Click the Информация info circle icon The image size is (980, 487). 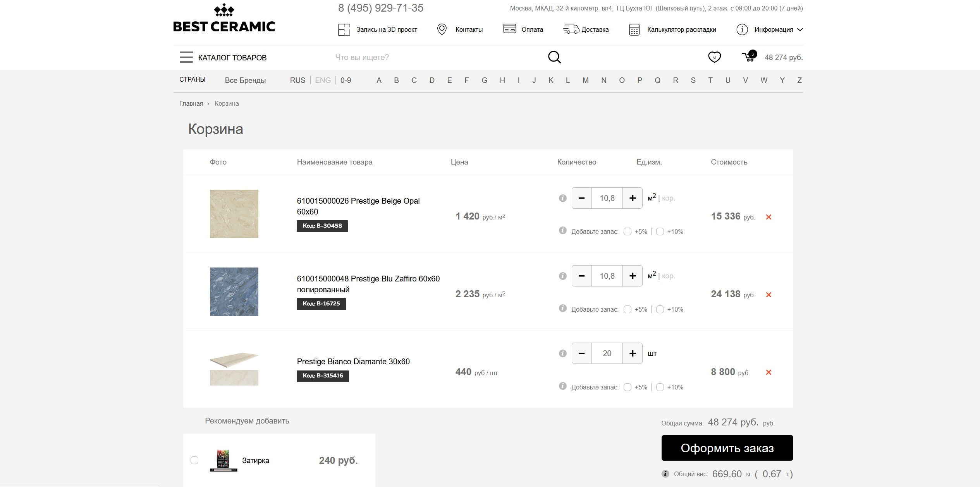tap(742, 29)
